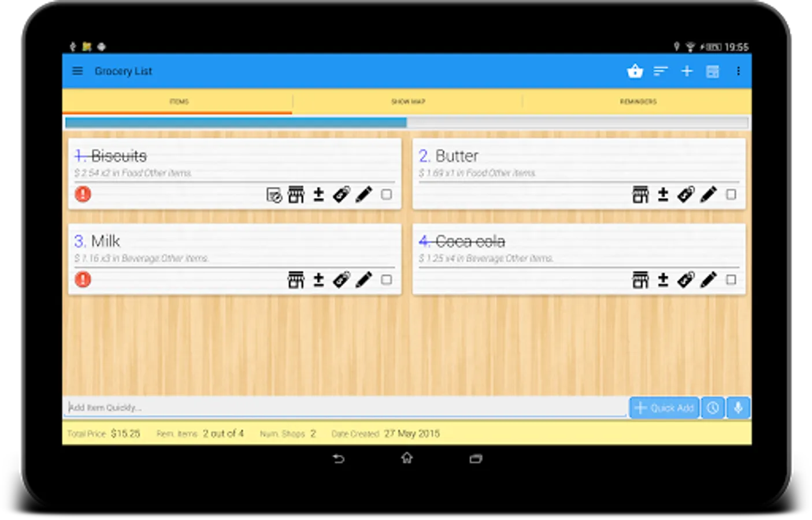Image resolution: width=812 pixels, height=520 pixels.
Task: Tap the Android recent apps button
Action: click(x=476, y=459)
